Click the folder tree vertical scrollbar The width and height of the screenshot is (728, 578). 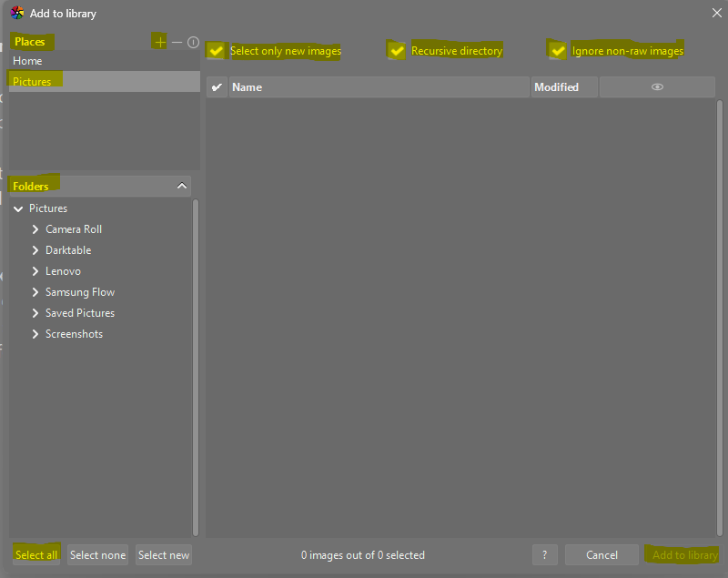click(x=195, y=364)
